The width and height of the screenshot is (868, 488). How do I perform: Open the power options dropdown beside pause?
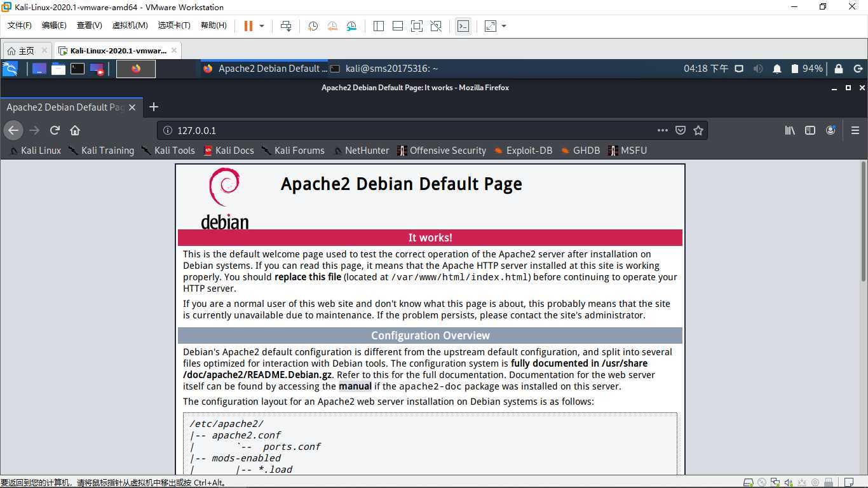[x=261, y=26]
